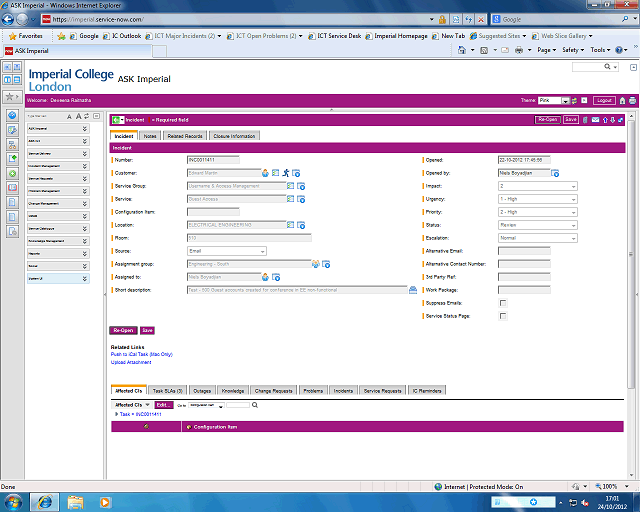The image size is (640, 512).
Task: Enable the Service Status Page checkbox
Action: click(502, 316)
